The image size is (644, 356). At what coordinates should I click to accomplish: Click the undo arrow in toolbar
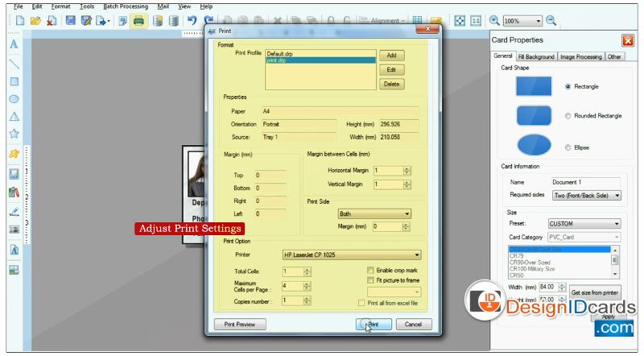coord(192,21)
